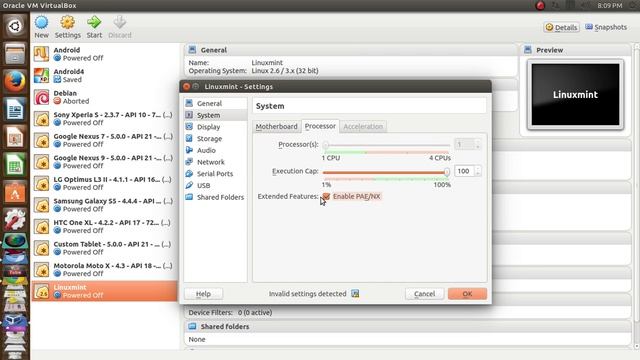Confirm settings with the OK button
Image resolution: width=640 pixels, height=360 pixels.
pos(467,294)
